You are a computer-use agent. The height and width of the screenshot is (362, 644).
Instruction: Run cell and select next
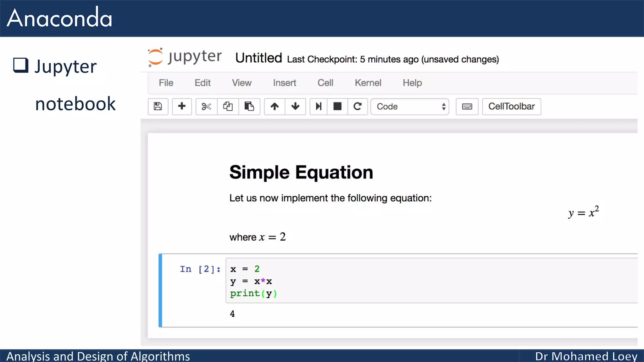coord(319,107)
